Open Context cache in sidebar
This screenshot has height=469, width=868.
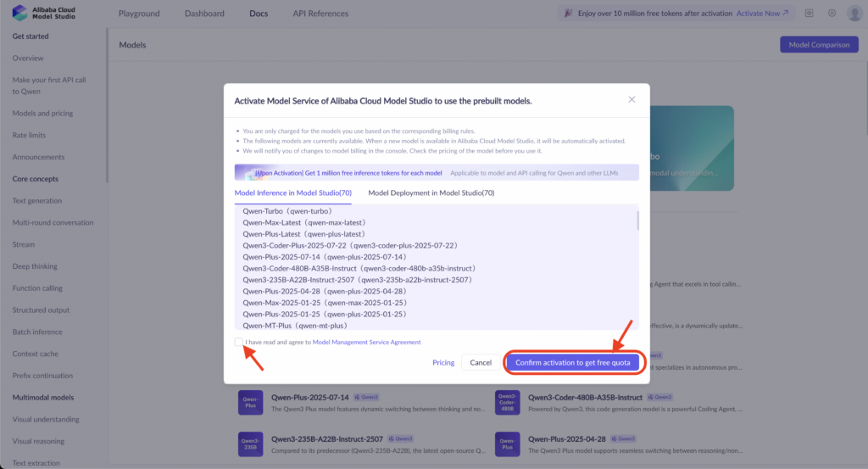(x=35, y=354)
